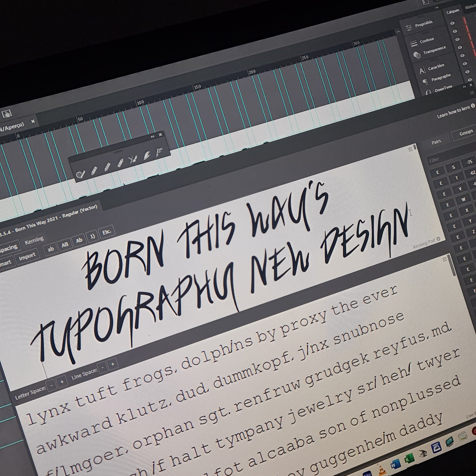Viewport: 476px width, 476px height.
Task: Open the docked panel hamburger menu below OpenType
Action: [x=472, y=93]
